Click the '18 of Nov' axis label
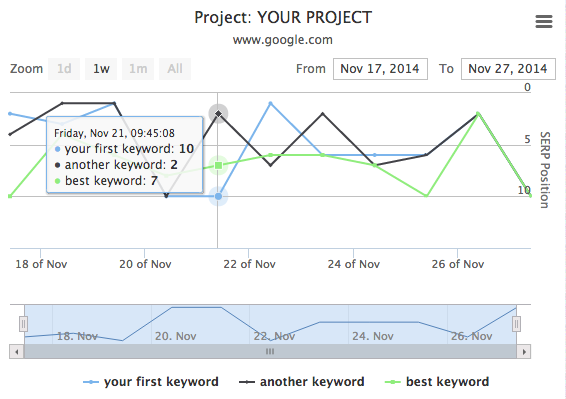566x399 pixels. [41, 264]
